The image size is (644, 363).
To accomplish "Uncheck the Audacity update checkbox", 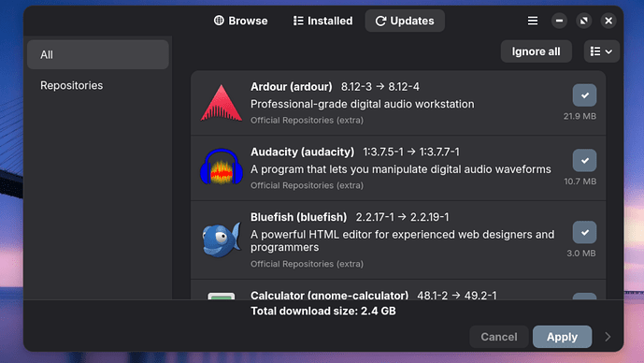I will [x=584, y=160].
